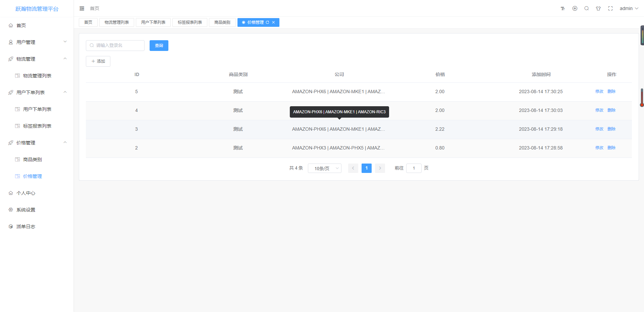Open admin user dropdown
The image size is (644, 312).
click(x=629, y=8)
